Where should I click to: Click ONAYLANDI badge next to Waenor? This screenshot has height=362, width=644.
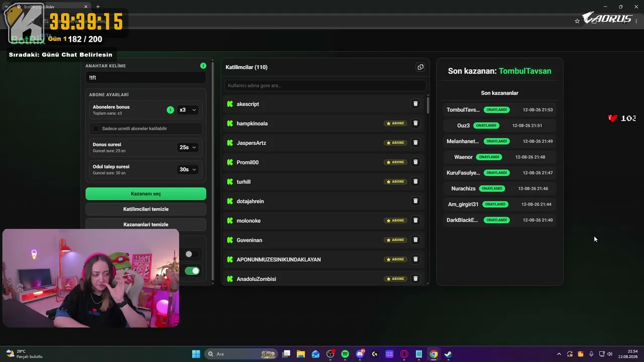tap(489, 157)
